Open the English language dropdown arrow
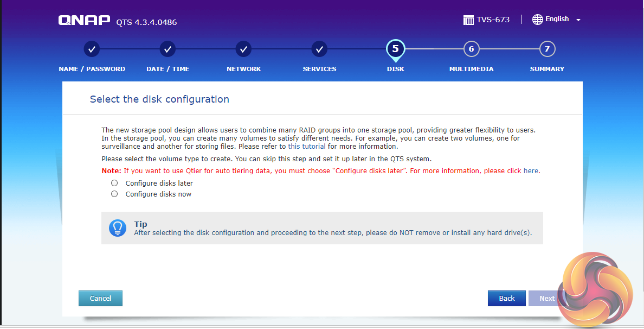Image resolution: width=644 pixels, height=329 pixels. point(578,20)
